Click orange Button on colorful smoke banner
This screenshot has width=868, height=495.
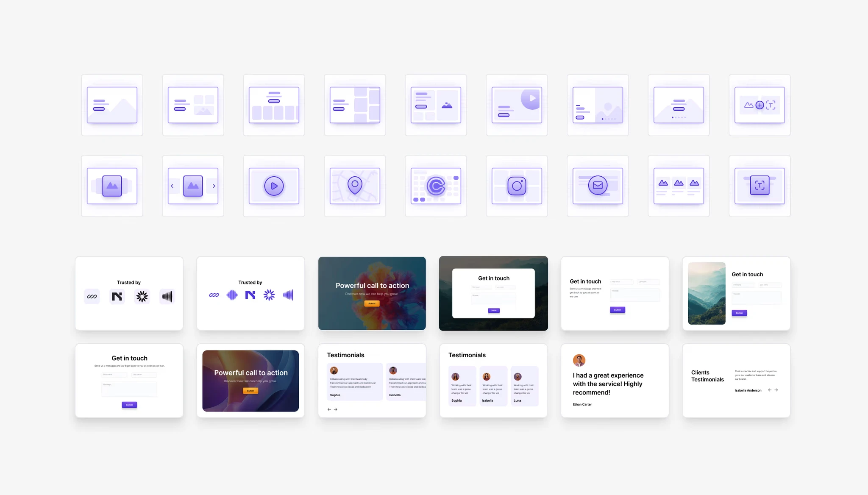click(372, 303)
